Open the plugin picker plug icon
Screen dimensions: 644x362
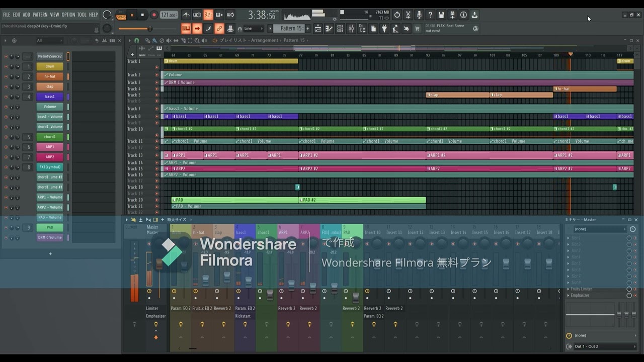tap(384, 29)
